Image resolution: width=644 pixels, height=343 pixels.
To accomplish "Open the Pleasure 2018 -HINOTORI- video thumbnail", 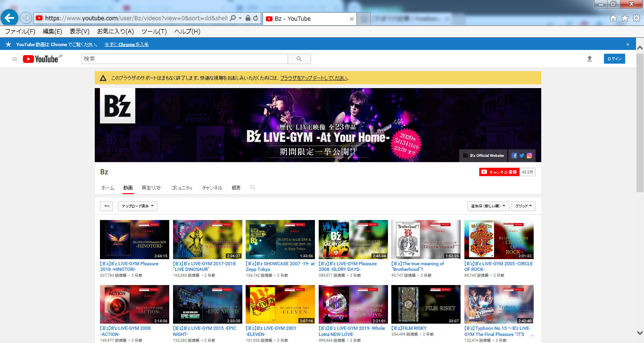I will pyautogui.click(x=134, y=239).
